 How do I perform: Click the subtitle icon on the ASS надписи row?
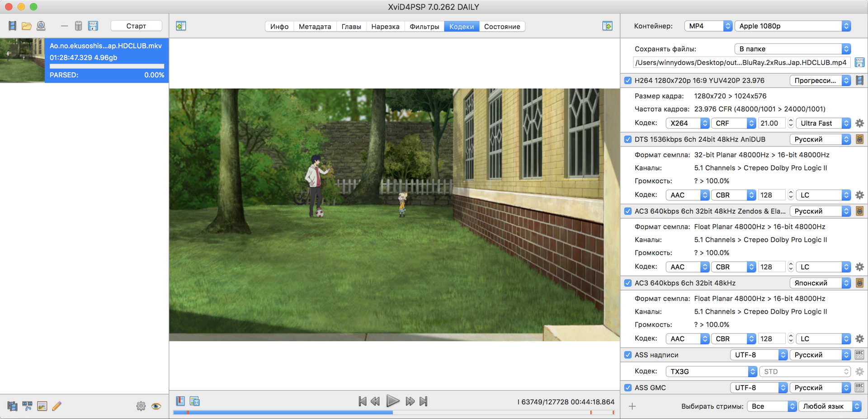tap(859, 355)
